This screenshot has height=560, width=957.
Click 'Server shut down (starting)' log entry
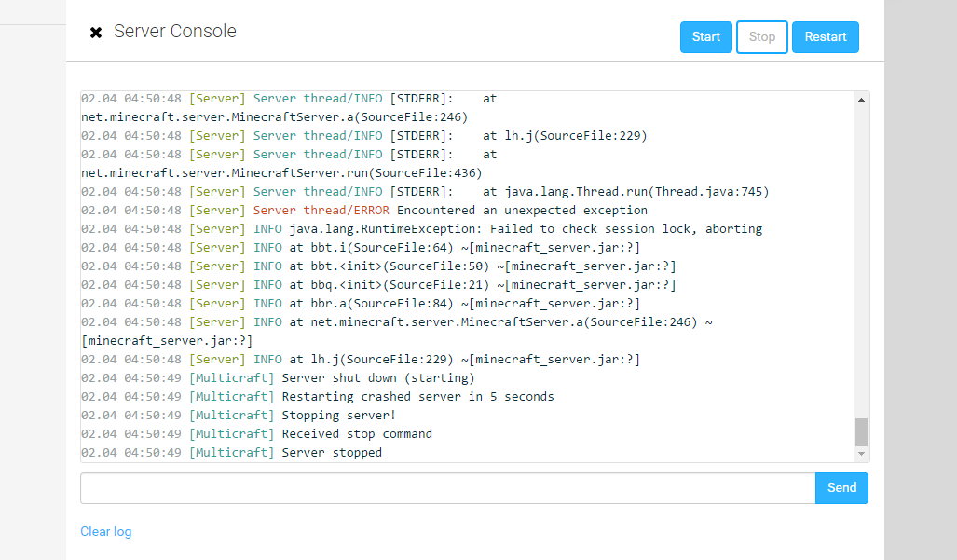[x=377, y=378]
